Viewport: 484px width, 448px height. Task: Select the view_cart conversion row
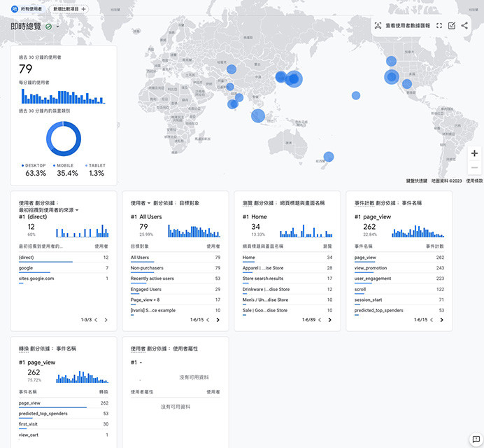click(x=64, y=435)
